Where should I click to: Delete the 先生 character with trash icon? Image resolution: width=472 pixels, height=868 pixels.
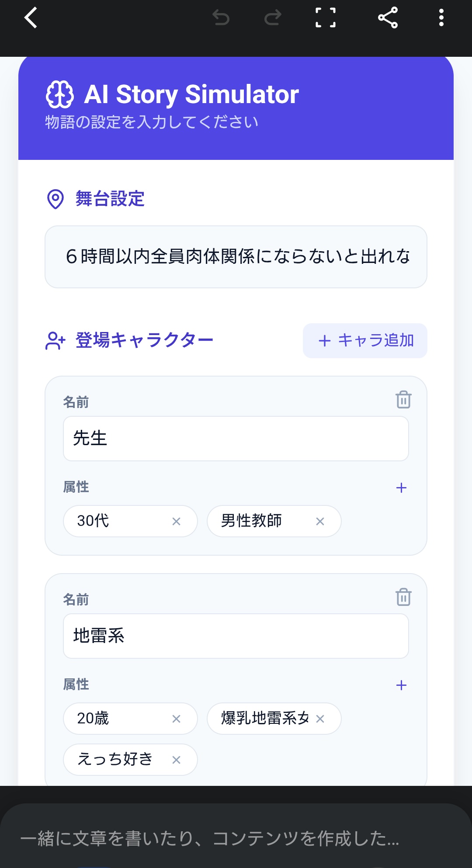click(x=403, y=400)
